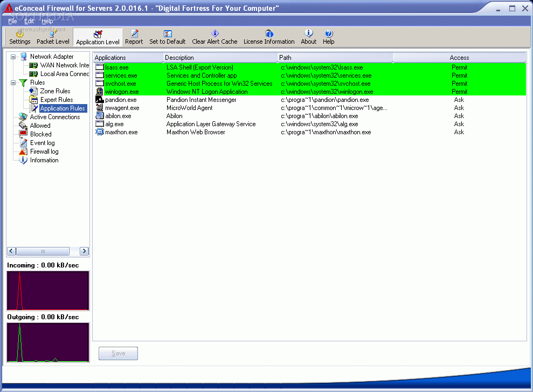
Task: Click the Event log icon
Action: click(23, 143)
